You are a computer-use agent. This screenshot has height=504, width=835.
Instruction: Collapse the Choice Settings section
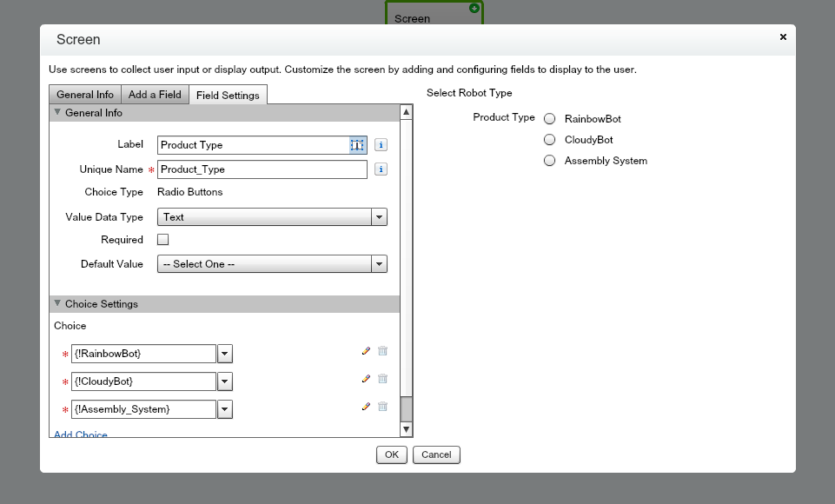pos(57,303)
